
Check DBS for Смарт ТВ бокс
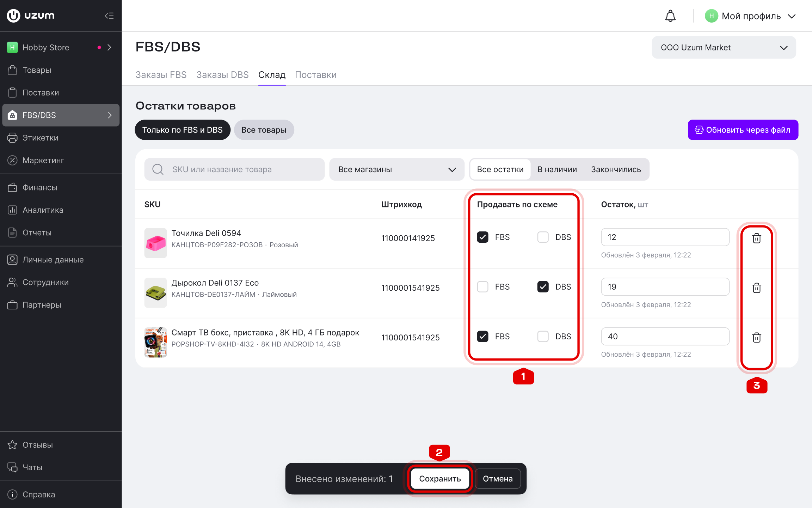point(543,337)
